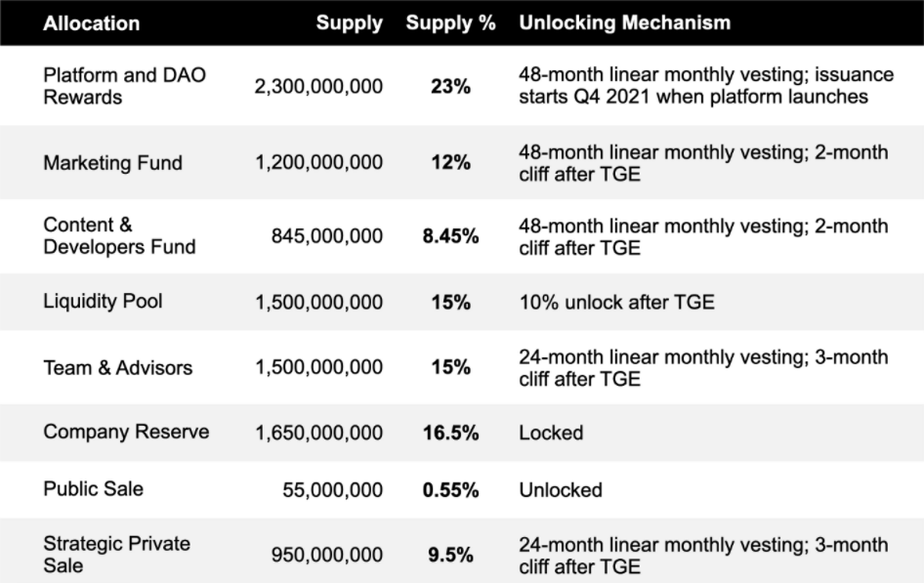The image size is (924, 583).
Task: Click the Supply column header
Action: point(349,23)
